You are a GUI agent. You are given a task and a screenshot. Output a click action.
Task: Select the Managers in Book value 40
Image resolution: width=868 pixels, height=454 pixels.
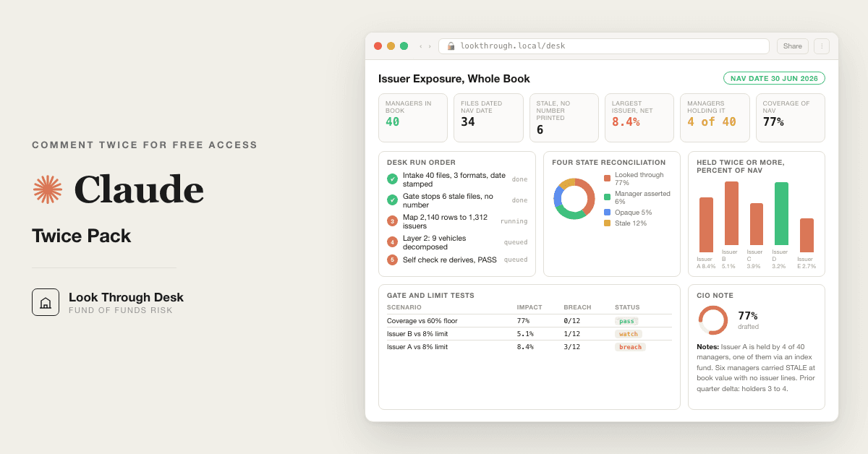392,121
